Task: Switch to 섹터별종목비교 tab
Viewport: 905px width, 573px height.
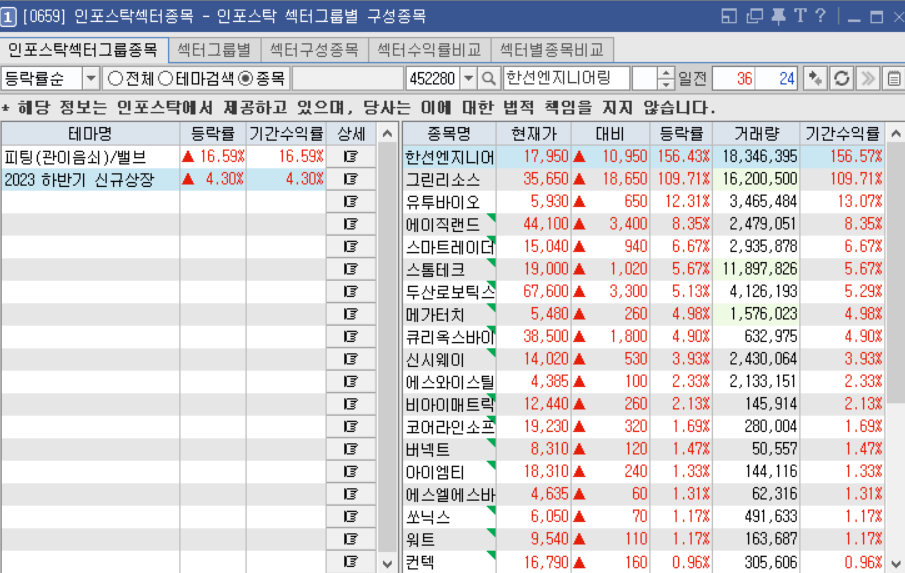Action: [552, 50]
